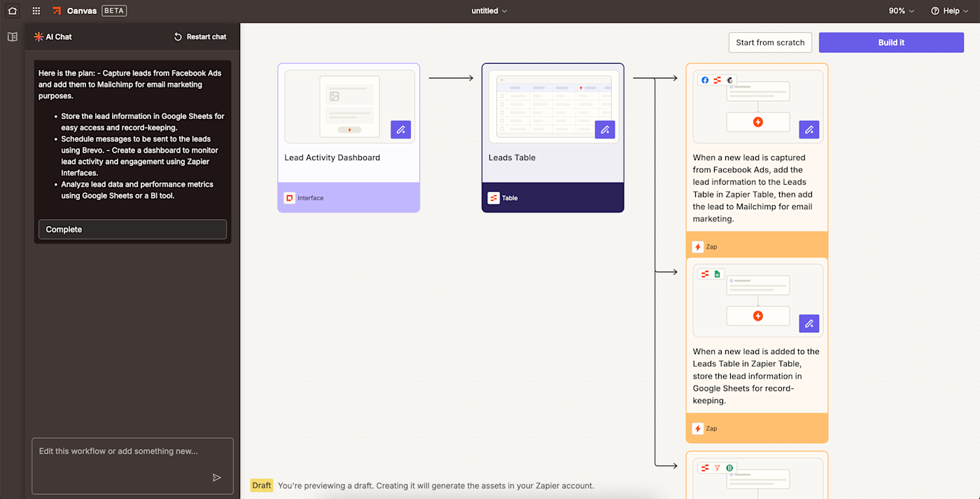Restart the AI chat
980x499 pixels.
pos(200,36)
